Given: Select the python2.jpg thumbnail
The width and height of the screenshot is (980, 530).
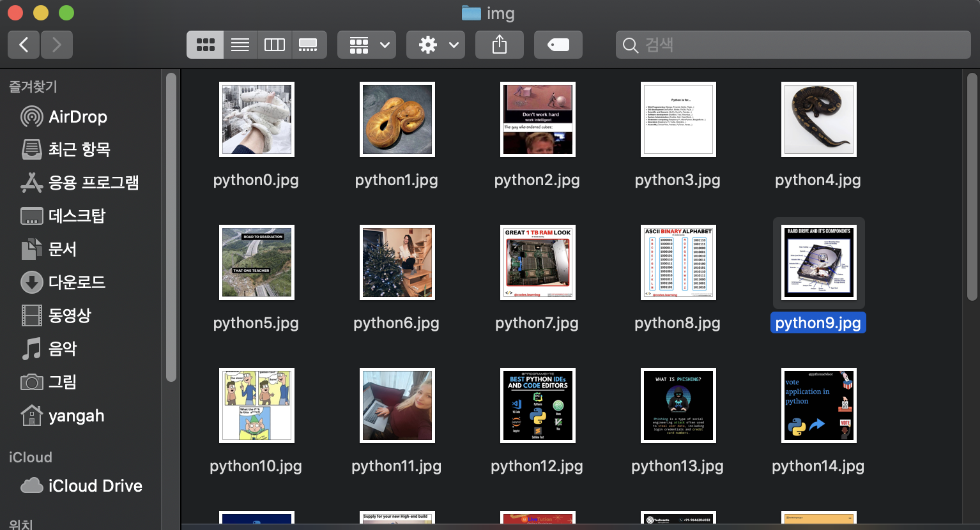Looking at the screenshot, I should 538,119.
